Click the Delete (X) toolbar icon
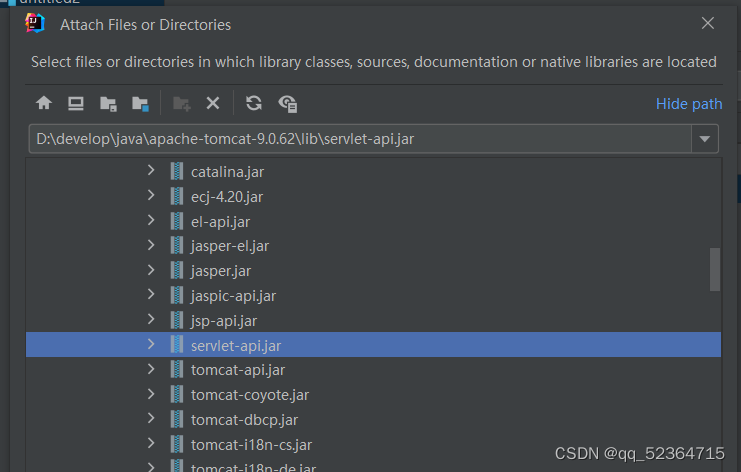Screen dimensions: 741x472 pyautogui.click(x=213, y=103)
